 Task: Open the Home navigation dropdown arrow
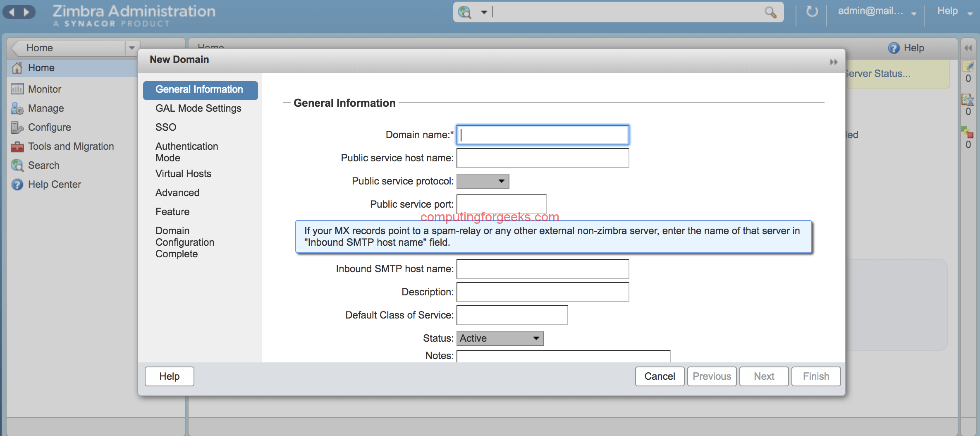131,48
